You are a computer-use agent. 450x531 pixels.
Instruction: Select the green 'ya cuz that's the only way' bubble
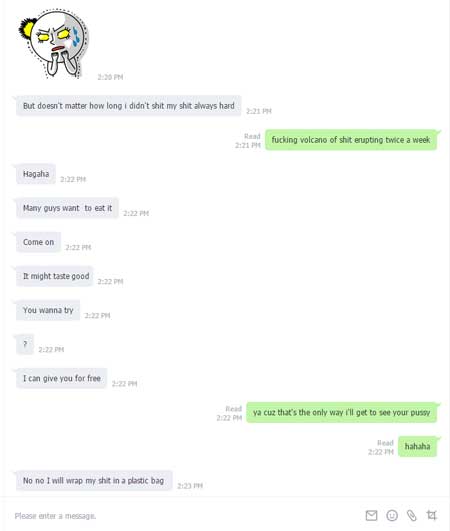pyautogui.click(x=341, y=412)
